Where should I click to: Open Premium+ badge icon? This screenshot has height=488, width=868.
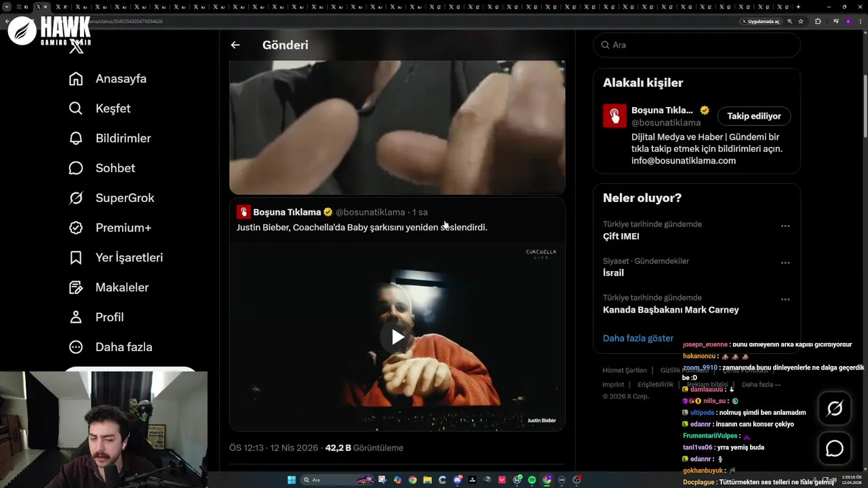(x=76, y=228)
